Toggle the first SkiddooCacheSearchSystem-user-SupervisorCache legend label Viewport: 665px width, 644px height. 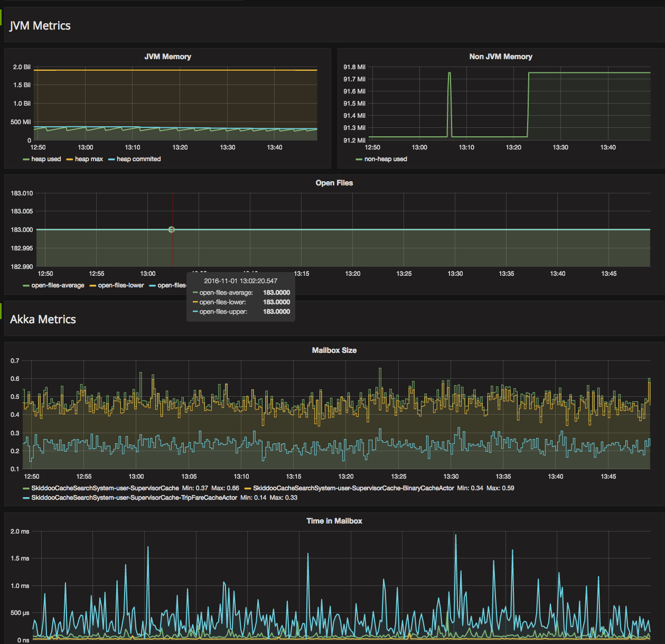click(105, 488)
